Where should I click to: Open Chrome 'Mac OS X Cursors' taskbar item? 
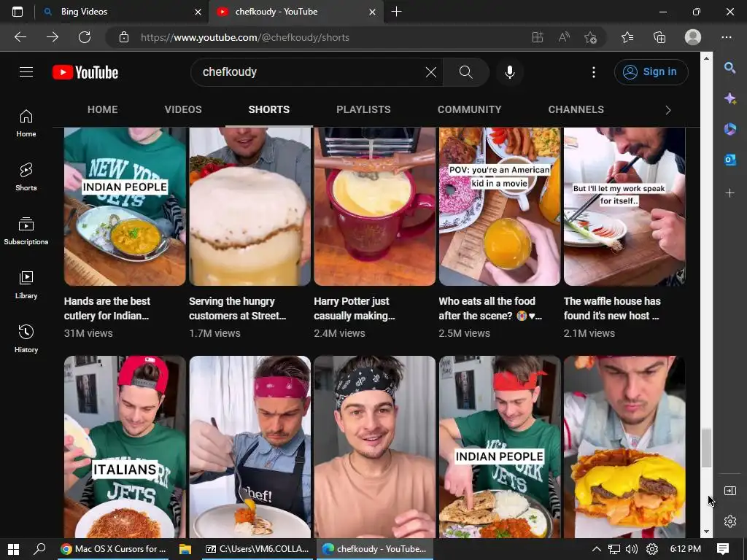click(113, 549)
